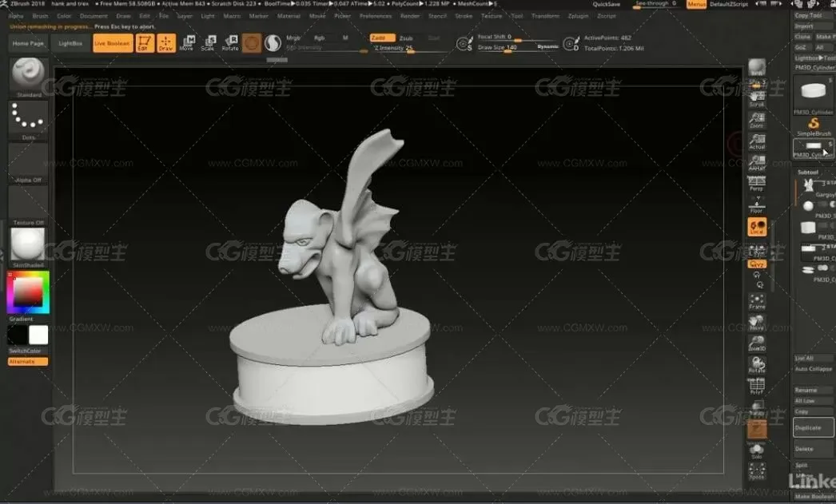Open the Transform menu
The image size is (836, 504).
(x=545, y=16)
